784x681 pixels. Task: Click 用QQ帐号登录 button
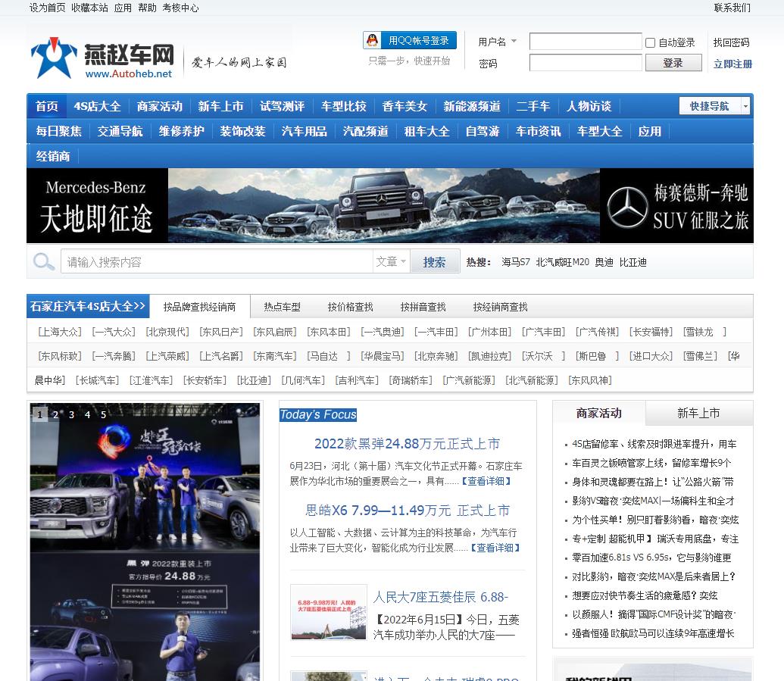[x=410, y=40]
